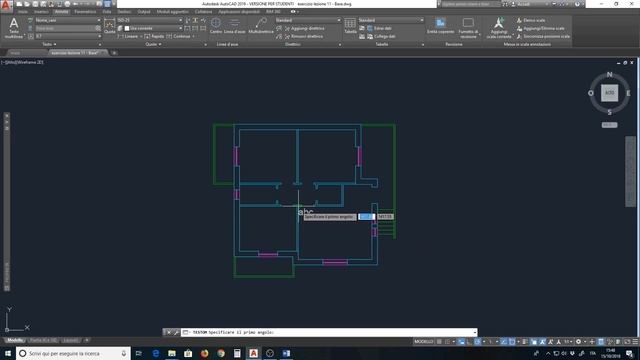The width and height of the screenshot is (640, 360).
Task: Select the Testo multilinea tool
Action: pos(14,28)
